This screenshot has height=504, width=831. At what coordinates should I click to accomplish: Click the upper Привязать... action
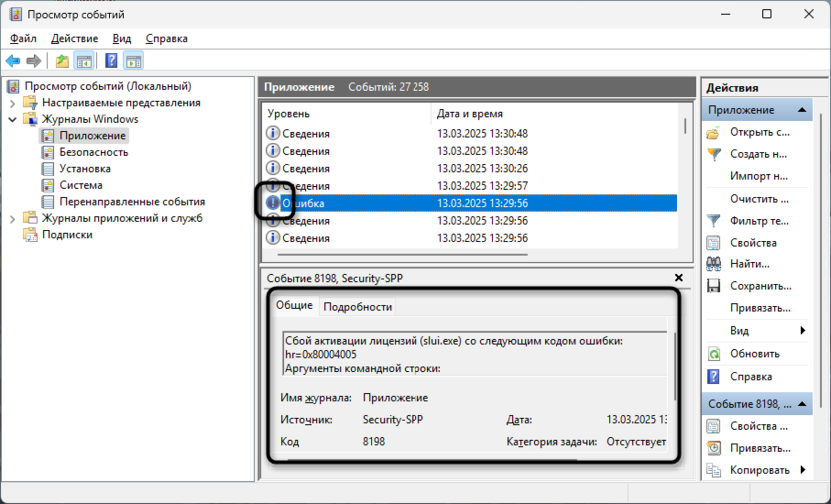coord(760,308)
